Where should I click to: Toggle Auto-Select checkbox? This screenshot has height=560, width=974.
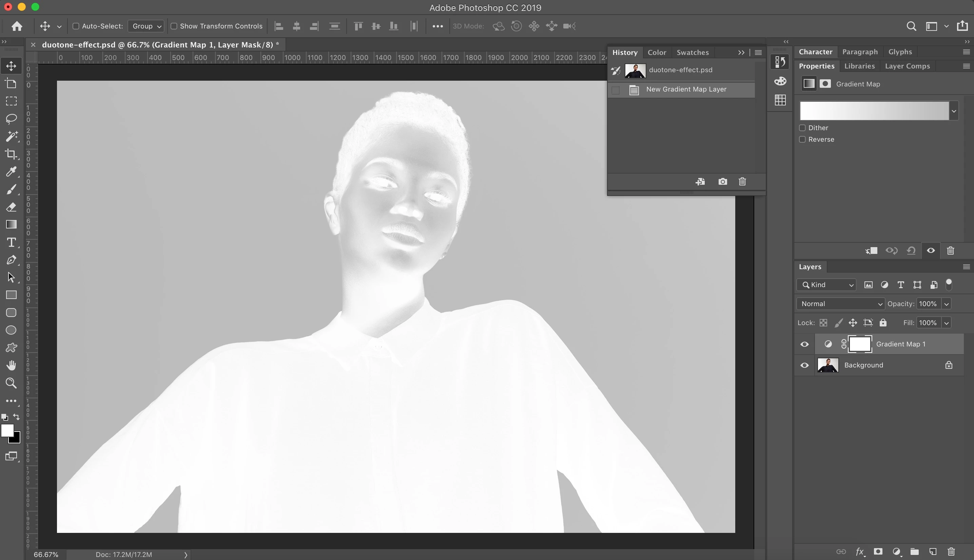click(x=76, y=26)
